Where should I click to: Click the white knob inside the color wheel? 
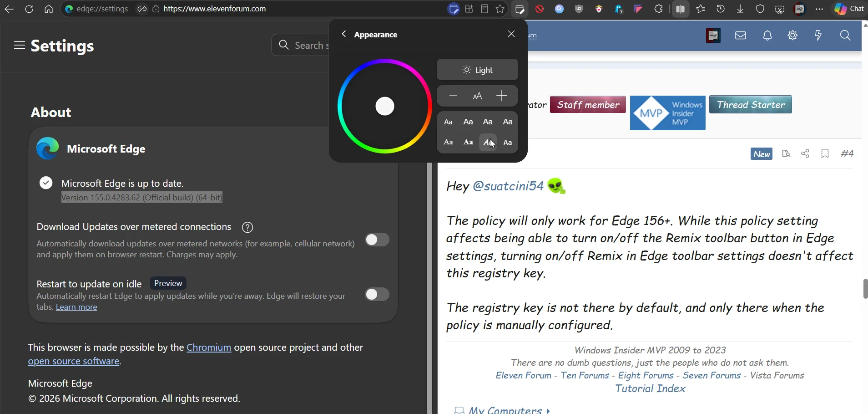[x=385, y=106]
